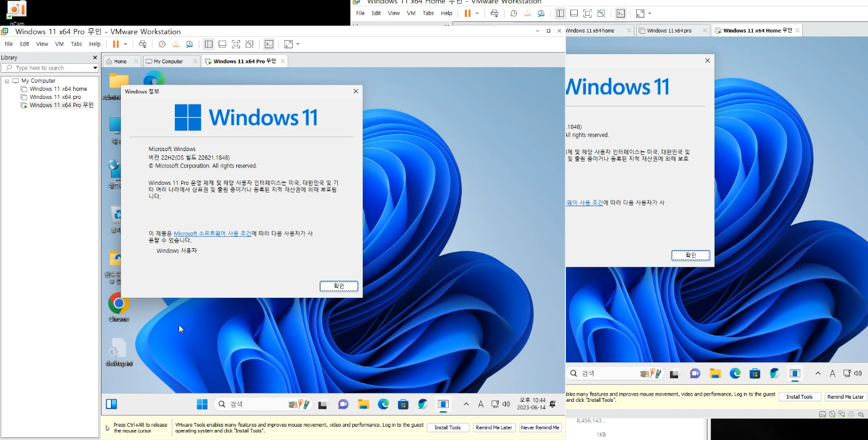Open Task View on Pro guest taskbar

point(323,404)
